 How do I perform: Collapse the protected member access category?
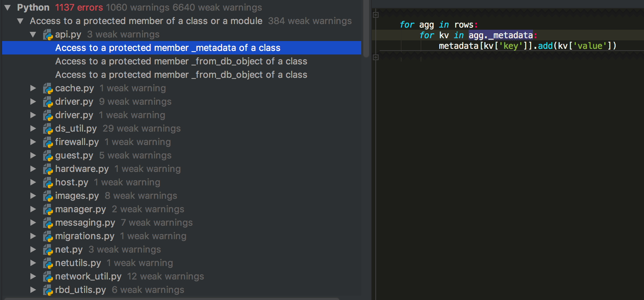[x=21, y=21]
